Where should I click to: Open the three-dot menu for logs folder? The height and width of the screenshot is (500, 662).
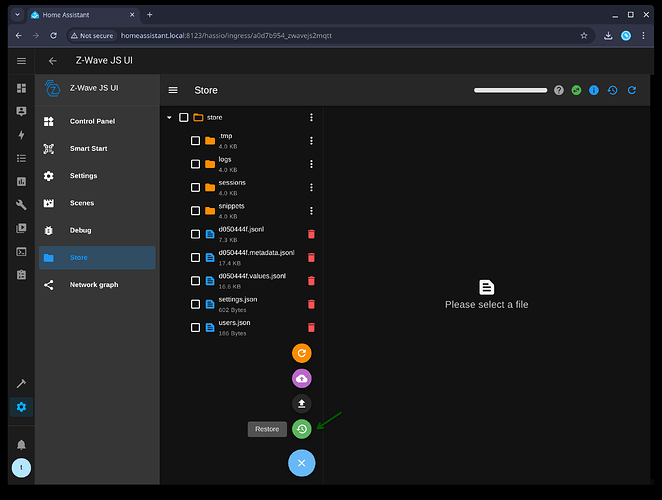[311, 164]
